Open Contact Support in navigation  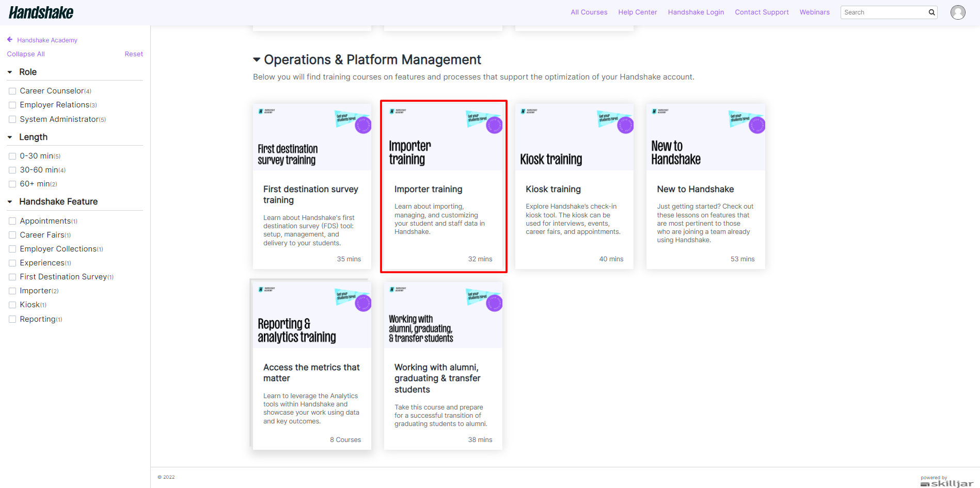point(762,12)
